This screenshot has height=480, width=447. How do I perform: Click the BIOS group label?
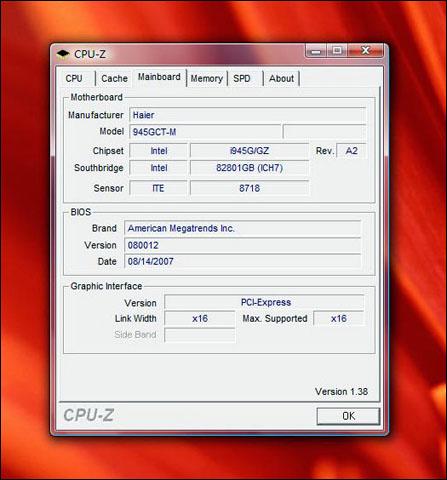click(81, 212)
